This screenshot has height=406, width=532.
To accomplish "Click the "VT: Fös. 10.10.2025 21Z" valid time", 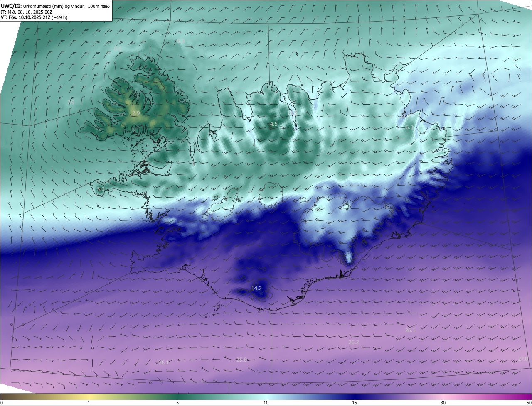I will click(x=26, y=17).
